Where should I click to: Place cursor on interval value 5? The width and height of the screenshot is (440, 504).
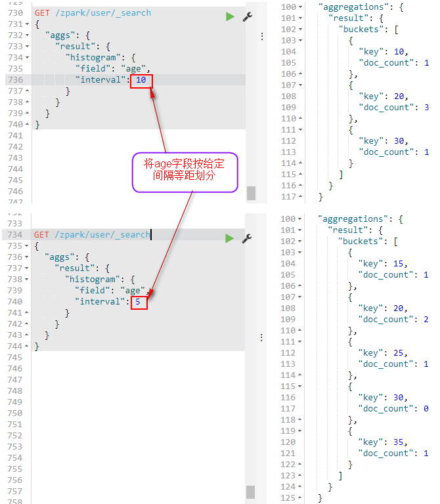pyautogui.click(x=138, y=301)
